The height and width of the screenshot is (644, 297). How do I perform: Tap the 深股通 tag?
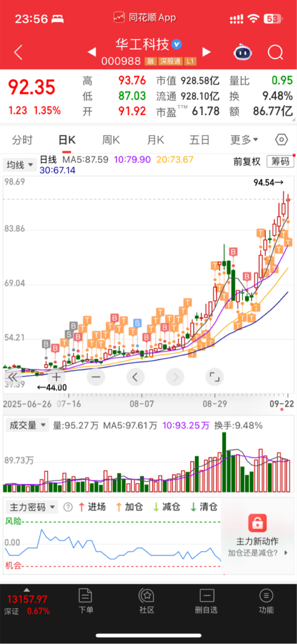tap(171, 61)
